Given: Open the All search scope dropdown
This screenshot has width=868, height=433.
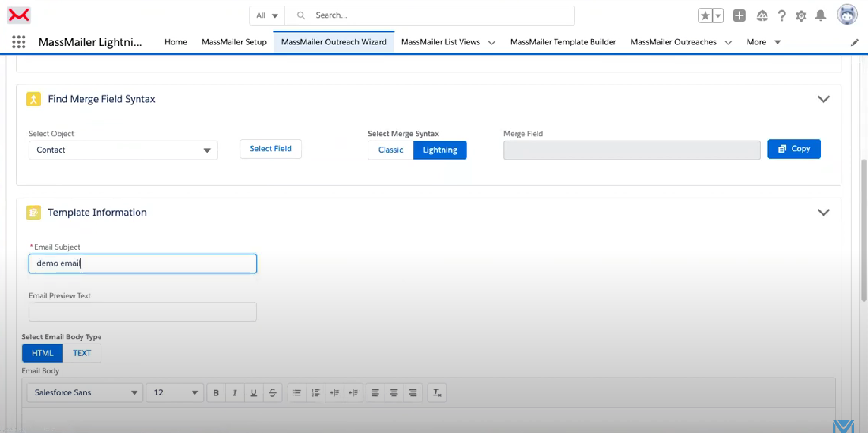Looking at the screenshot, I should click(267, 15).
